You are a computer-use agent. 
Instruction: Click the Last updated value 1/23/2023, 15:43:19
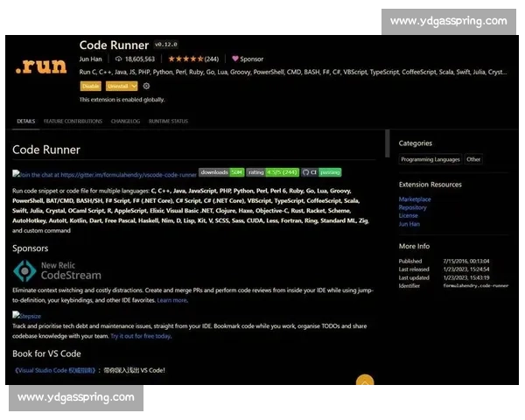tap(466, 277)
